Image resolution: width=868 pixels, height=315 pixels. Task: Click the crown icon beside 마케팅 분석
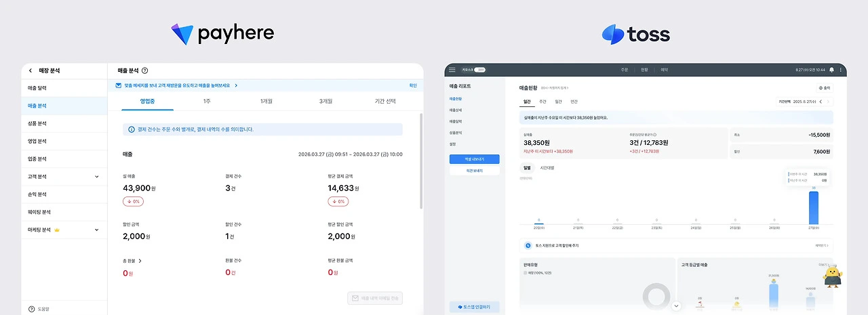coord(56,230)
